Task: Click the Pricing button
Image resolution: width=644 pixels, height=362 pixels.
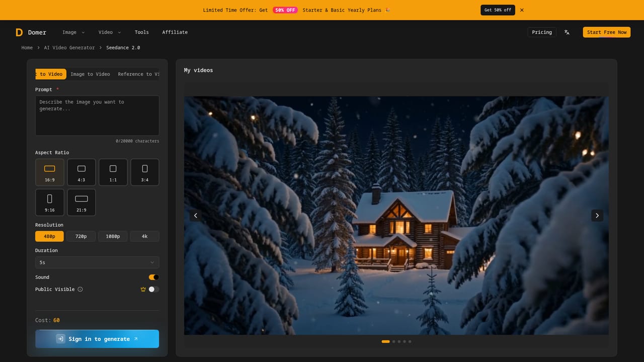Action: pos(542,32)
